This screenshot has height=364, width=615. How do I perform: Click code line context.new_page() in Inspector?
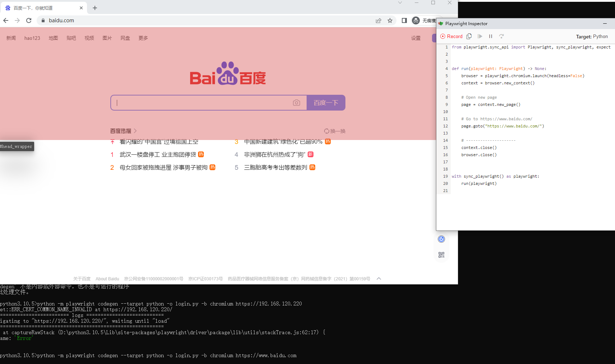[491, 104]
